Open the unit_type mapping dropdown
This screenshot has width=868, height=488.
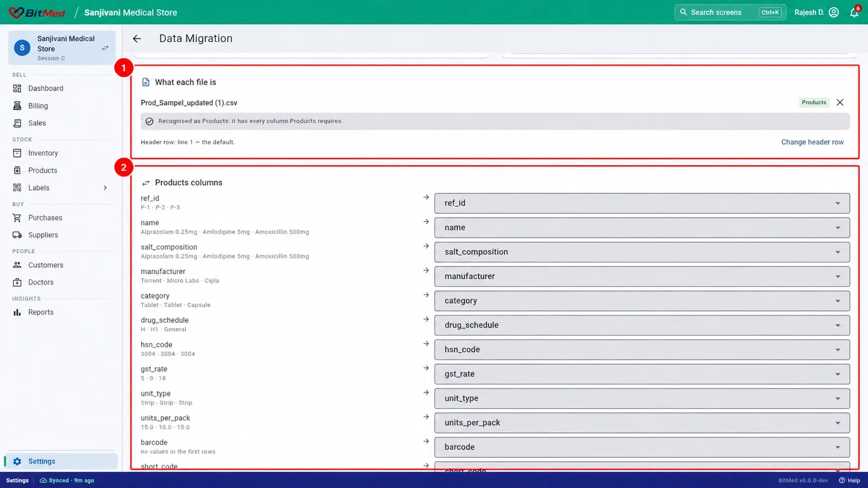point(642,398)
